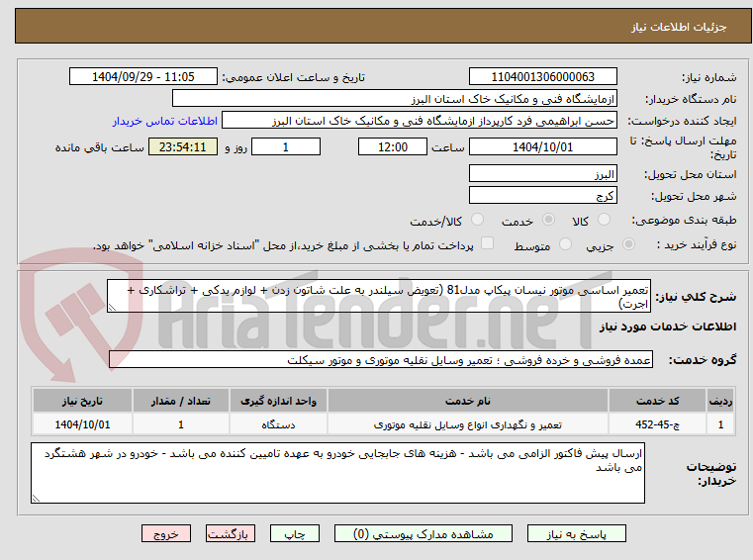Click service code cell چ-45-452
Viewport: 753px width, 560px height.
point(657,424)
